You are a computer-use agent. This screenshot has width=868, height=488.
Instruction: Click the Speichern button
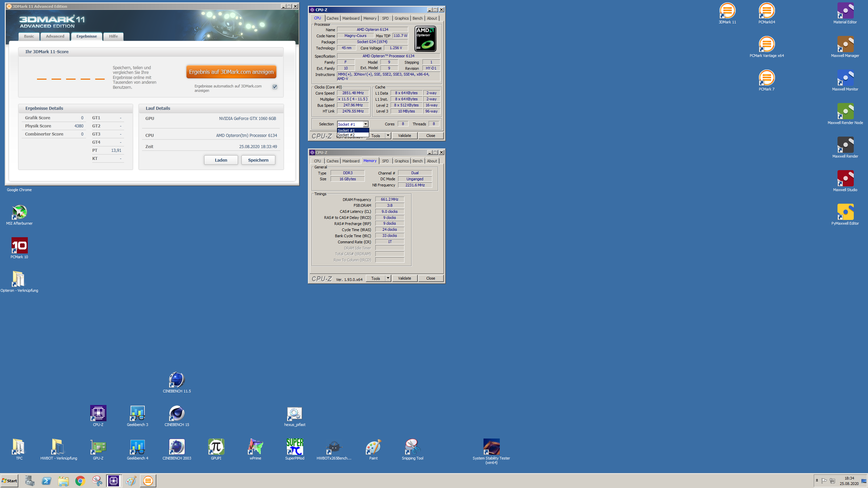(x=258, y=160)
